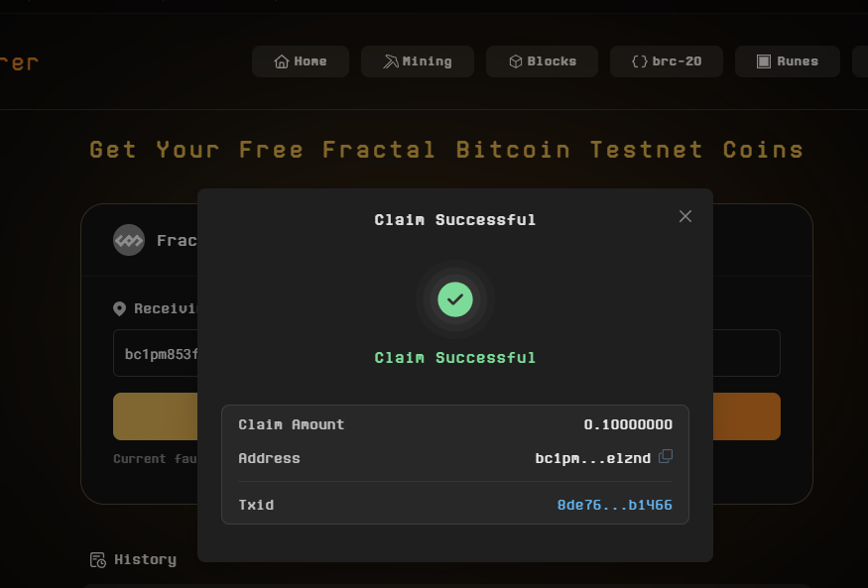Click the Fractal Bitcoin logo icon
868x588 pixels.
click(129, 240)
